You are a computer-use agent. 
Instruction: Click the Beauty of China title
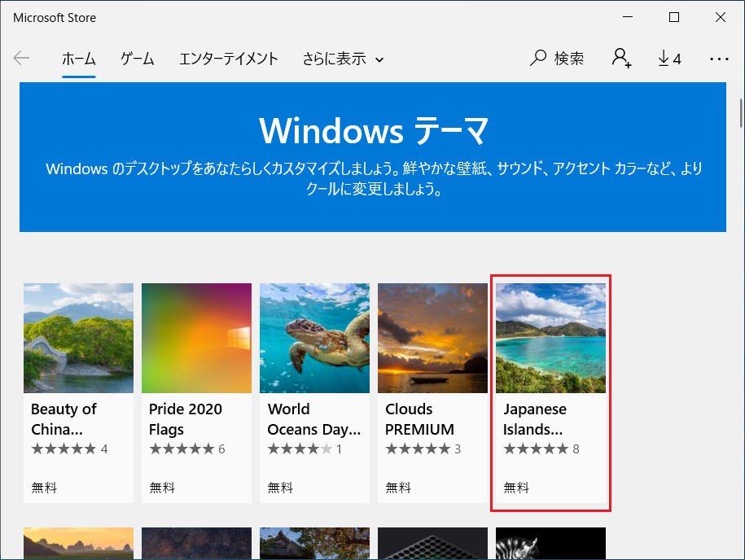[x=64, y=419]
